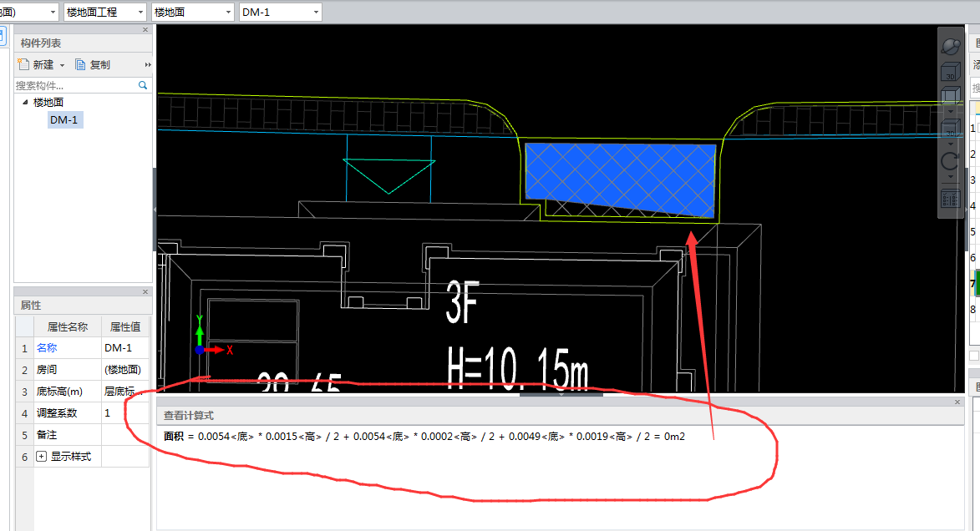Select the 楼地面 tree item
Viewport: 980px width, 531px height.
48,102
